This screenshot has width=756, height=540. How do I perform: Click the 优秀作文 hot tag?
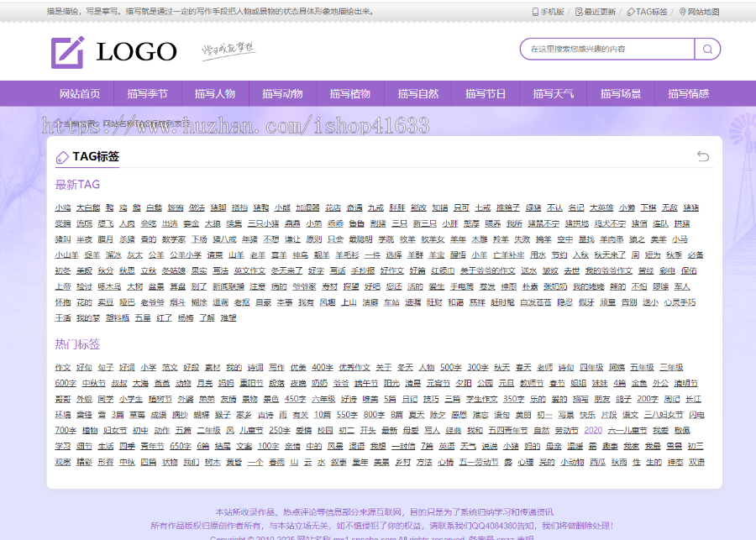(x=354, y=367)
